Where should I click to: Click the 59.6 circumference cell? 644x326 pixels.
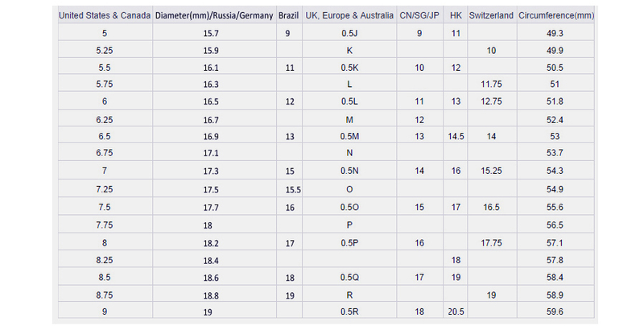554,312
